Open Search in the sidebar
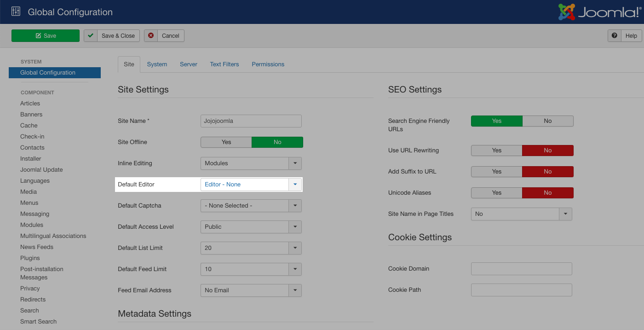The height and width of the screenshot is (330, 644). coord(29,311)
